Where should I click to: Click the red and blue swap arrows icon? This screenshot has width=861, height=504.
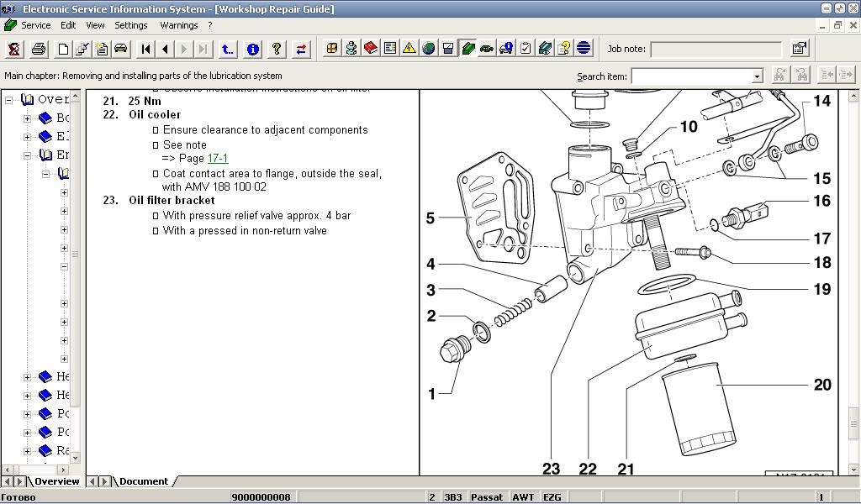pos(301,49)
